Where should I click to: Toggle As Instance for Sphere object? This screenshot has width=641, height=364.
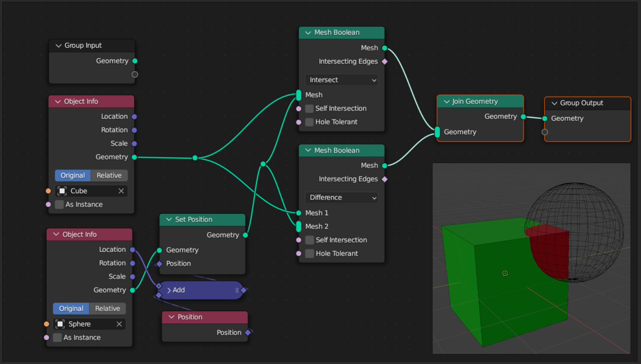click(57, 338)
